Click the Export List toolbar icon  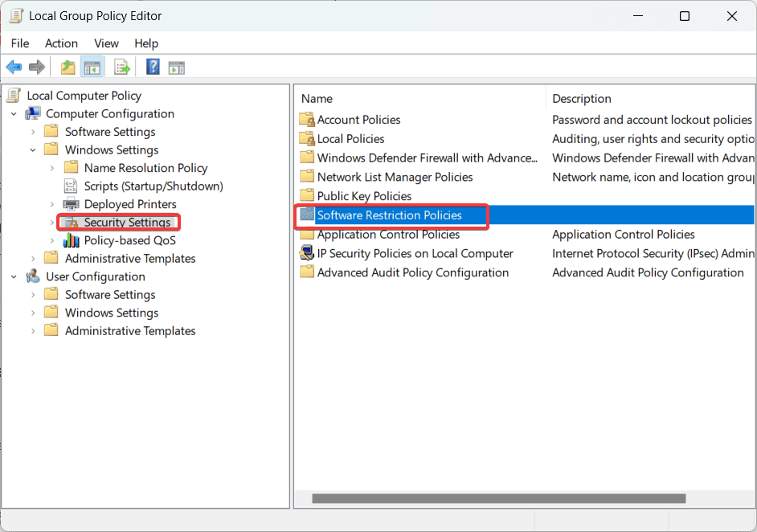[x=122, y=68]
